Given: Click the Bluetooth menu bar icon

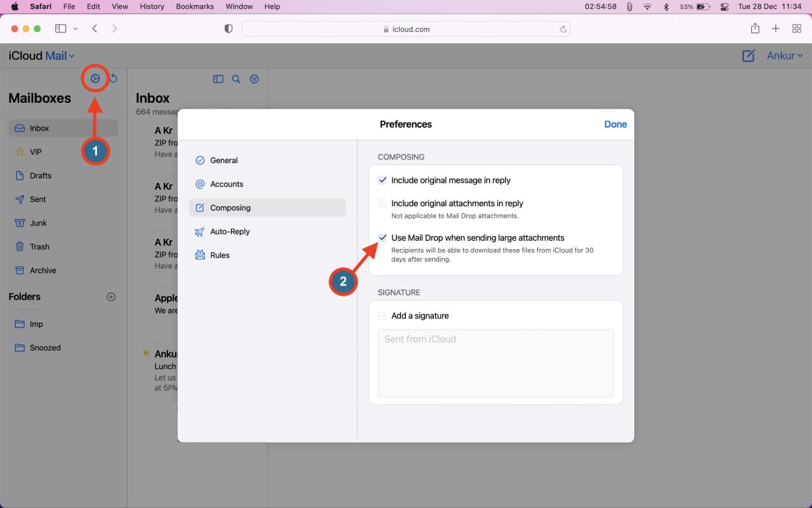Looking at the screenshot, I should (666, 6).
